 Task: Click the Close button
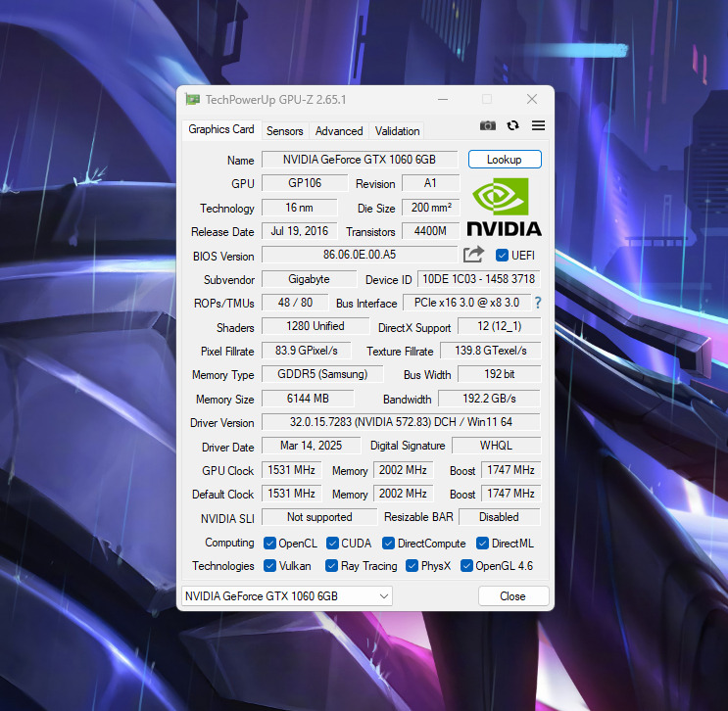tap(513, 595)
